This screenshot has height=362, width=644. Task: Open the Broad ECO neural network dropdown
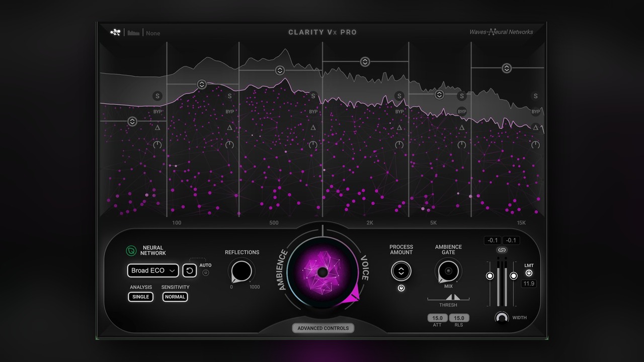[153, 270]
